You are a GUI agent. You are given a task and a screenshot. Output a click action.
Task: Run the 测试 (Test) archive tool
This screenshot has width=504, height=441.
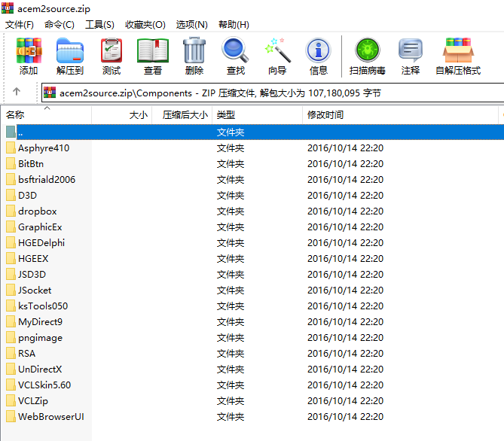(111, 50)
